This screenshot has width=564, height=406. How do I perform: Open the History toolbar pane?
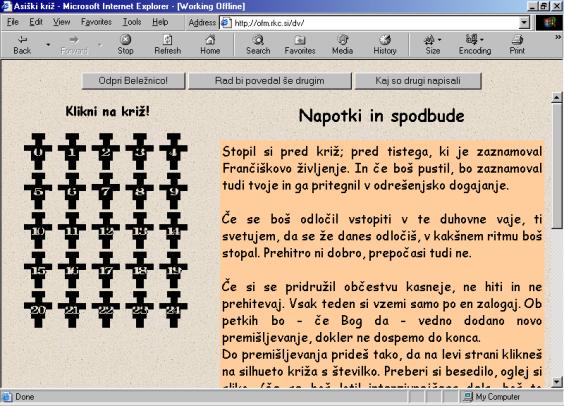point(385,45)
